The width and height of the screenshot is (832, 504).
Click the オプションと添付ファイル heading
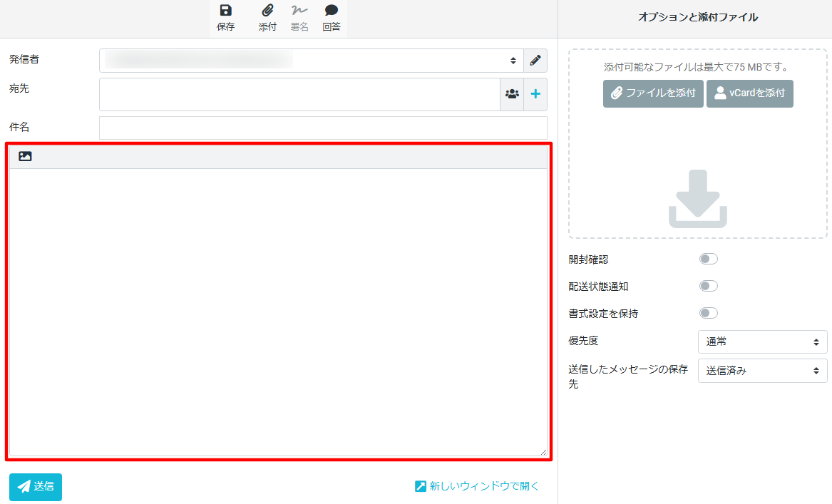(x=698, y=17)
